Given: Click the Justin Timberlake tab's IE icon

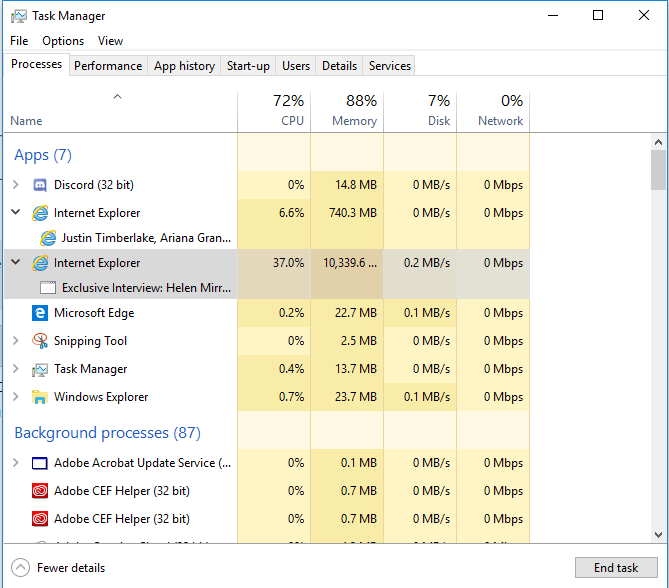Looking at the screenshot, I should (48, 238).
